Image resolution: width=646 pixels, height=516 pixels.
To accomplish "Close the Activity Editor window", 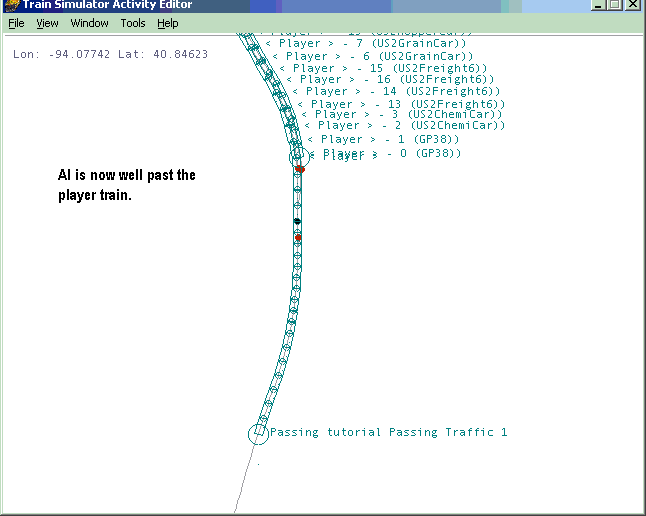I will (x=633, y=5).
